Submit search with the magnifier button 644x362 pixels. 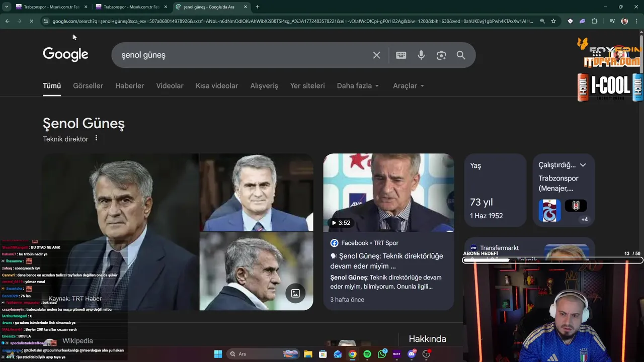[x=461, y=55]
